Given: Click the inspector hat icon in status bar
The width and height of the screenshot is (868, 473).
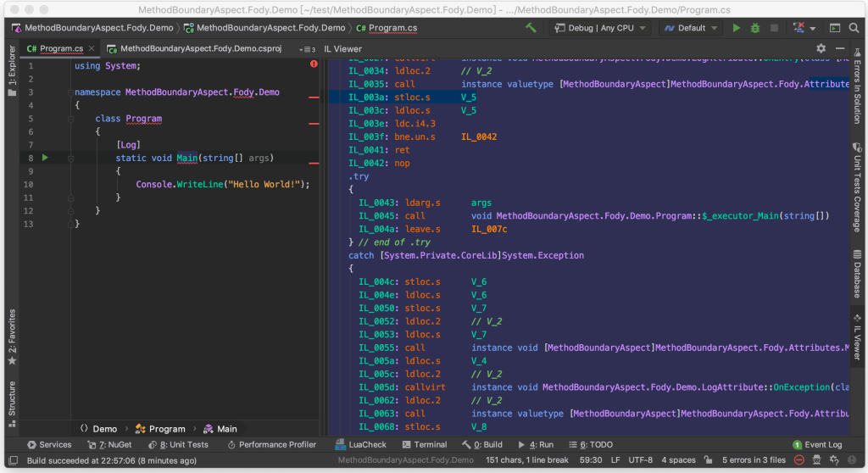Looking at the screenshot, I should 816,459.
